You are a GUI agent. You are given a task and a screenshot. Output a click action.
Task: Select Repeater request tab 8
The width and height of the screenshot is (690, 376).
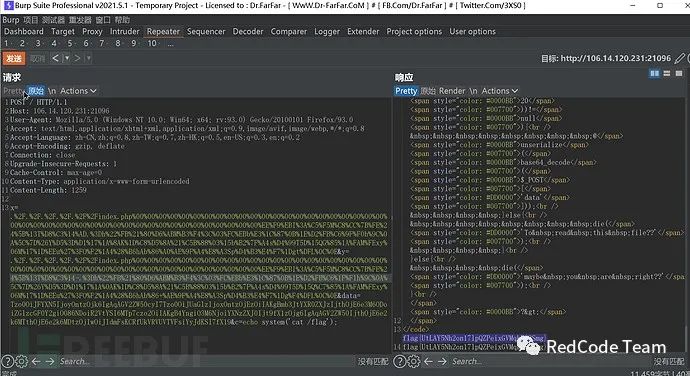click(x=117, y=43)
